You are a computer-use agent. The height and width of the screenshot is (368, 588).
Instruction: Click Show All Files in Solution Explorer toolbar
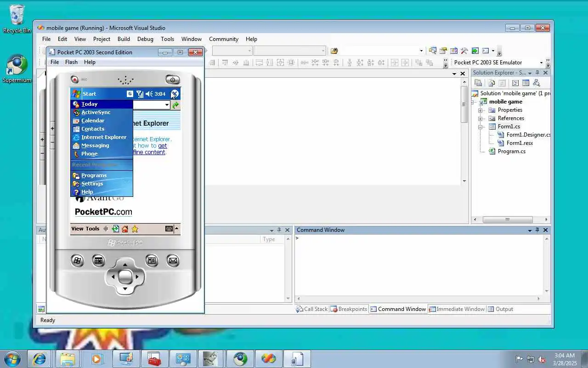pos(492,83)
